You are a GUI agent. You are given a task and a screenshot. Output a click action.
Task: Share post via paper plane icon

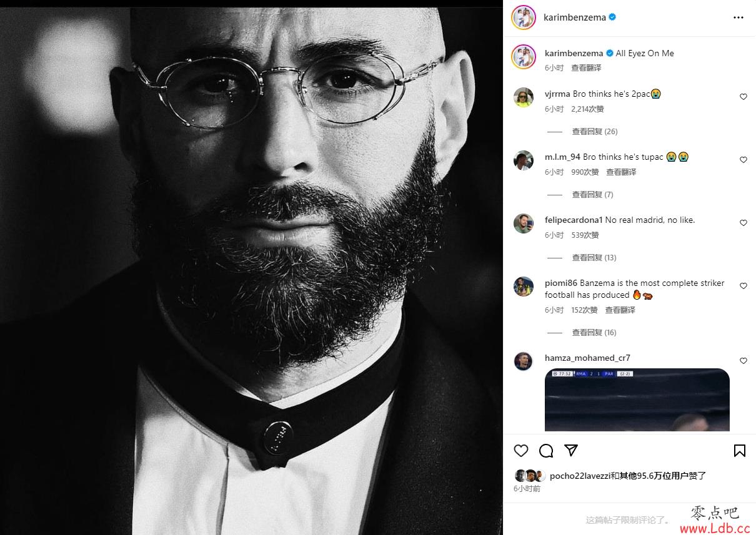[x=571, y=451]
